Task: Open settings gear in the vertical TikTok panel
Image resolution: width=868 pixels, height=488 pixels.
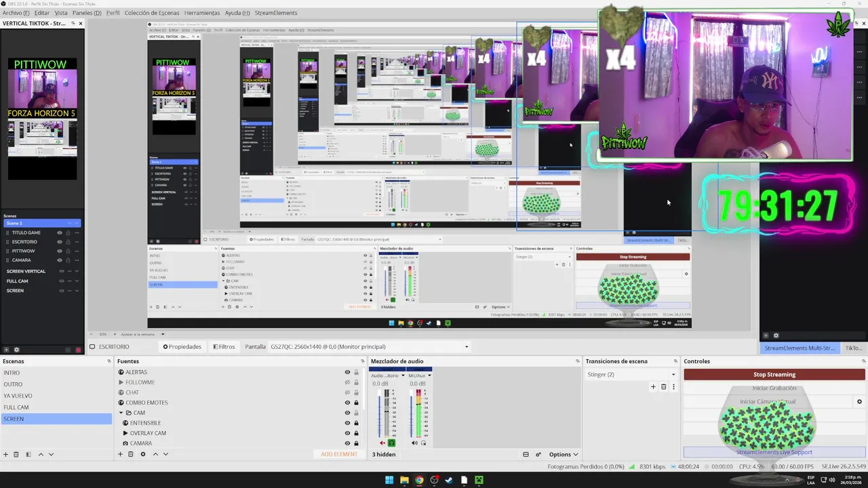Action: (16, 350)
